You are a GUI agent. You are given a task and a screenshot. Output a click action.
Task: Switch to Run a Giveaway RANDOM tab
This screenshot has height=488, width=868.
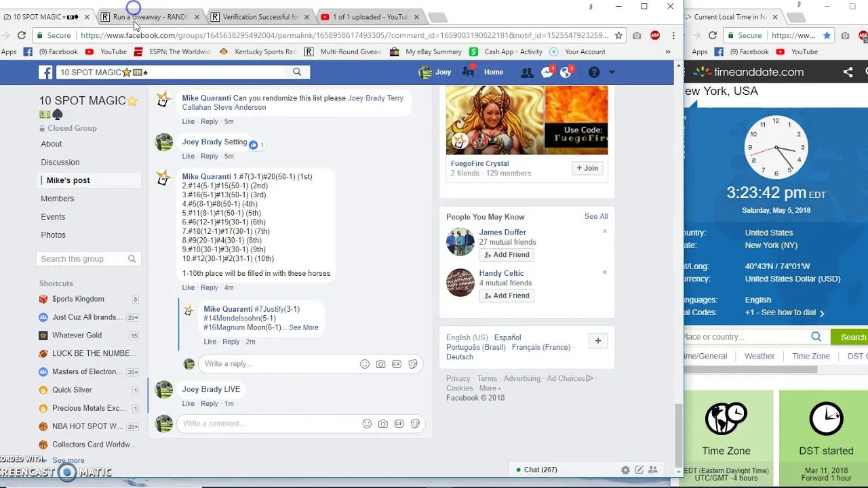(151, 17)
